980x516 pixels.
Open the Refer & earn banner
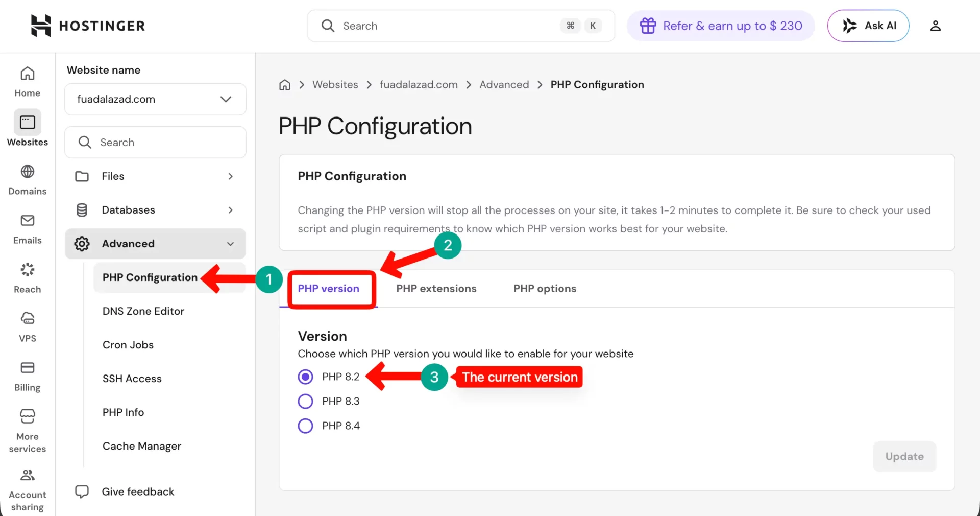click(720, 26)
